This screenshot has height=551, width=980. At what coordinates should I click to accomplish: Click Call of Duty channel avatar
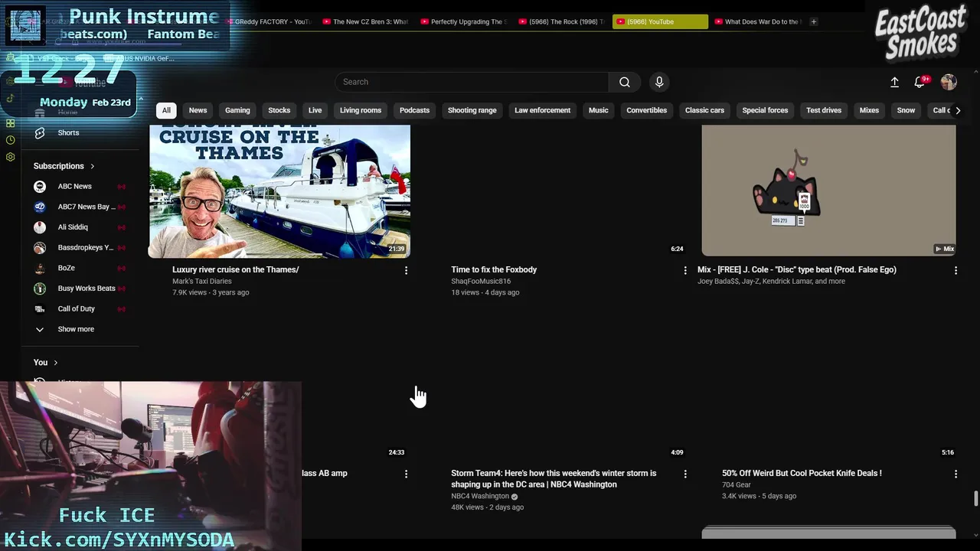(40, 308)
